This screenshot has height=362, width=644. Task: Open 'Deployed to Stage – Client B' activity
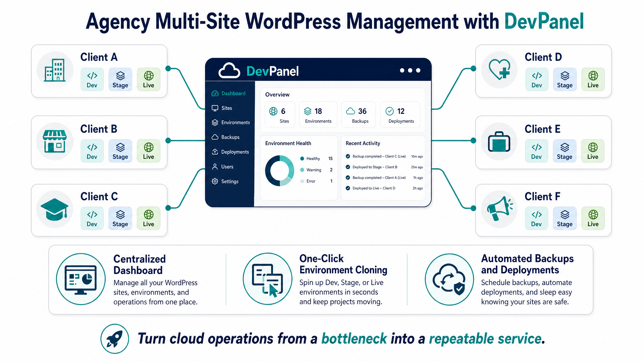click(x=384, y=167)
